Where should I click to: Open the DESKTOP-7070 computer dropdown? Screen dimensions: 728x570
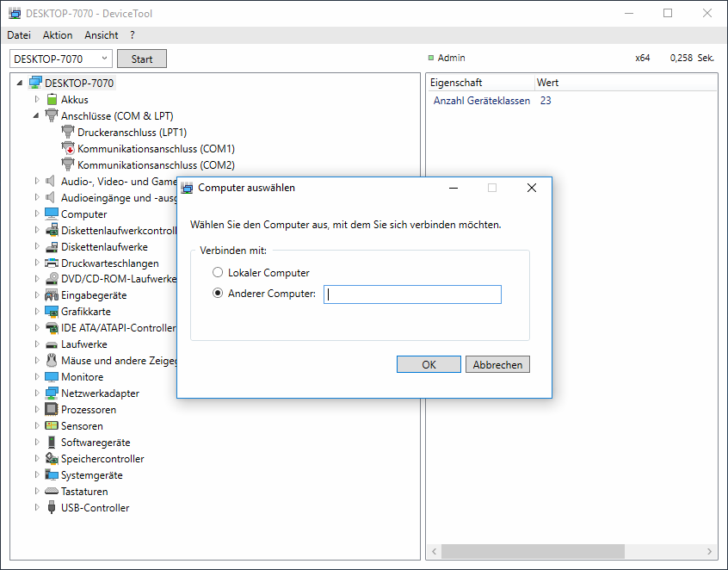point(105,59)
